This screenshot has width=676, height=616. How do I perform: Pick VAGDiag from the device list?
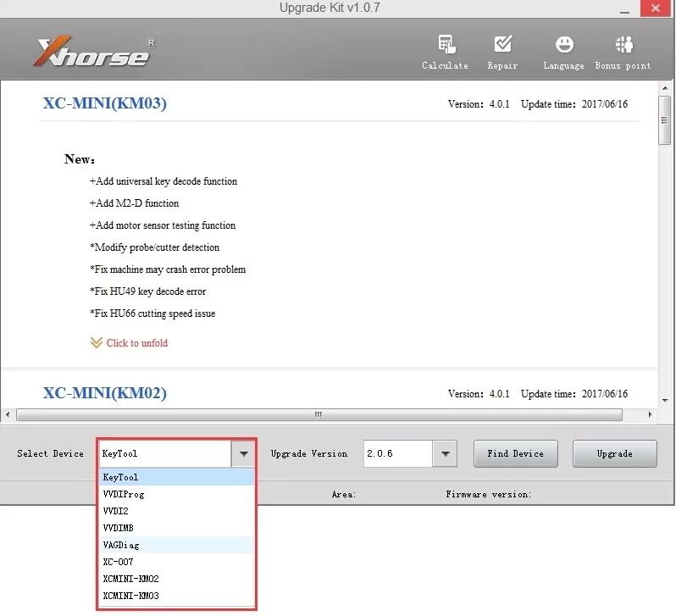pyautogui.click(x=176, y=545)
